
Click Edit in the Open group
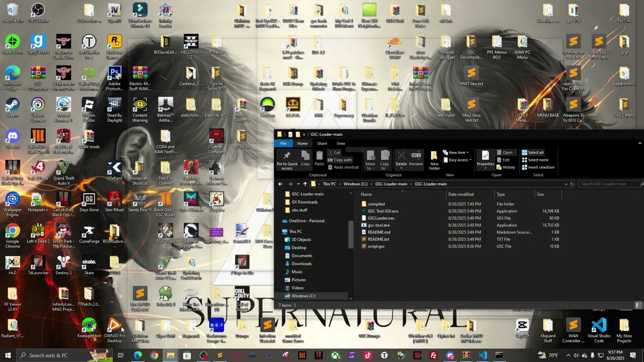tap(503, 160)
